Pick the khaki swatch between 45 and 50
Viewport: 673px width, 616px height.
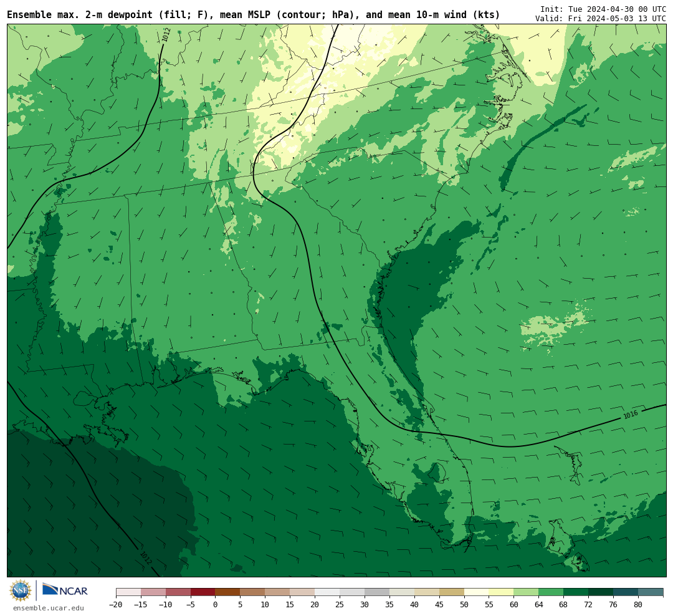(x=452, y=592)
